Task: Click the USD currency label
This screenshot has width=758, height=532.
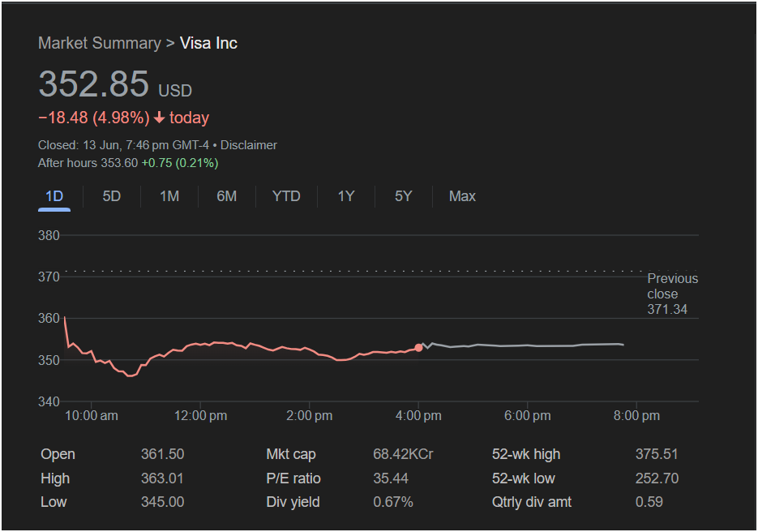Action: click(175, 91)
